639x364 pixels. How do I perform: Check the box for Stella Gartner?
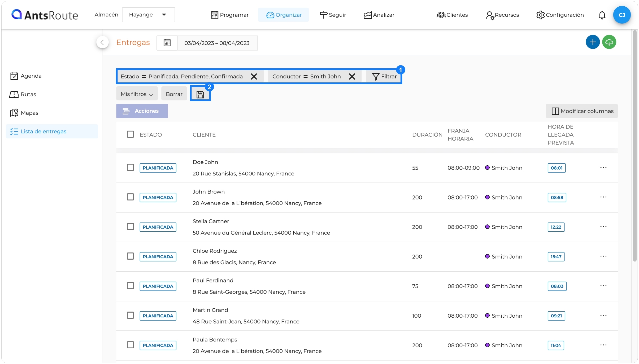[x=130, y=227]
